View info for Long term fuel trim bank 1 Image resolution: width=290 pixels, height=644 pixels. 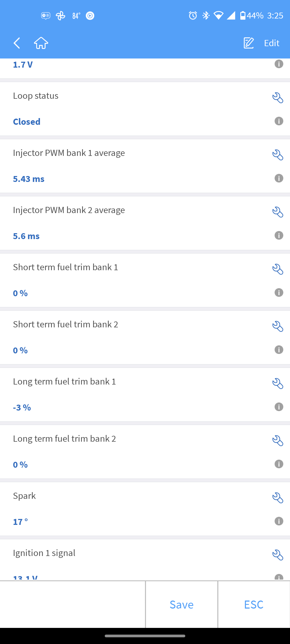(x=279, y=407)
